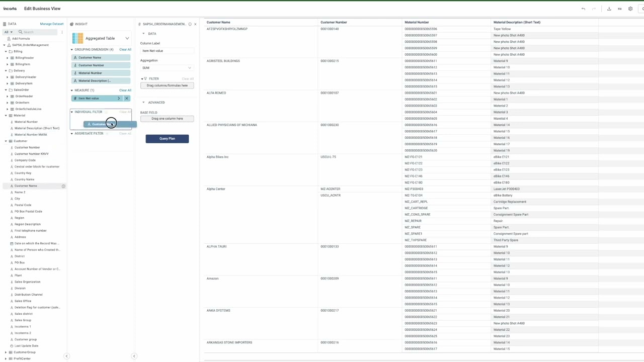The image size is (644, 362).
Task: Click the Filter funnel icon in properties
Action: pyautogui.click(x=145, y=79)
